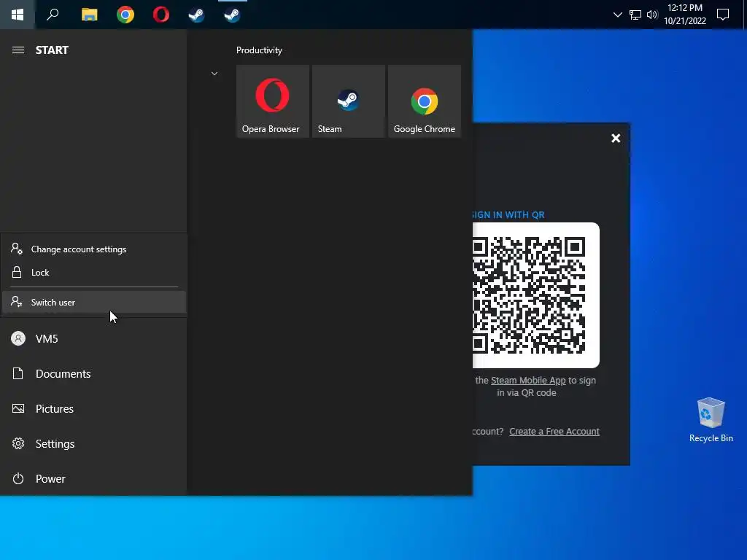Open volume speaker tray icon
The width and height of the screenshot is (747, 560).
[652, 15]
